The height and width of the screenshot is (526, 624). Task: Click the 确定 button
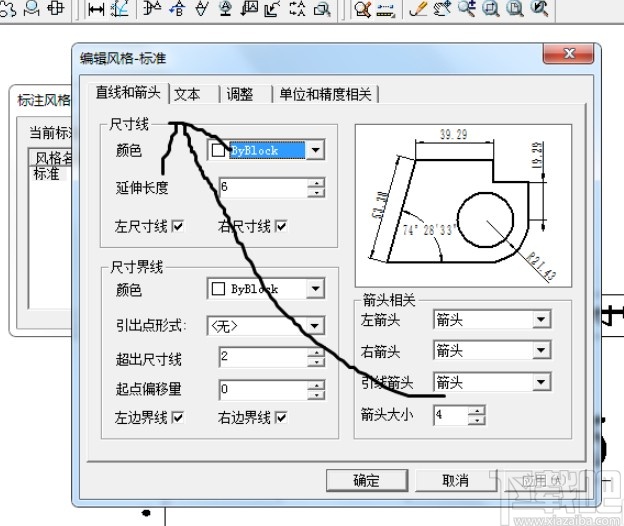[x=367, y=480]
